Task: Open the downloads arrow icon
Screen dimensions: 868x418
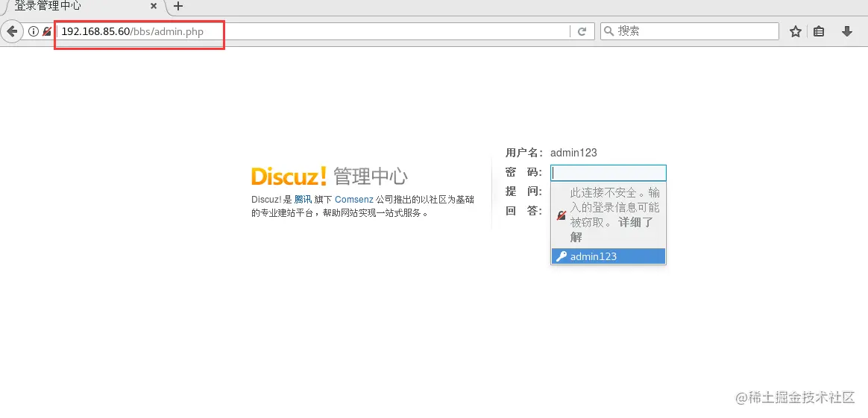Action: tap(846, 31)
